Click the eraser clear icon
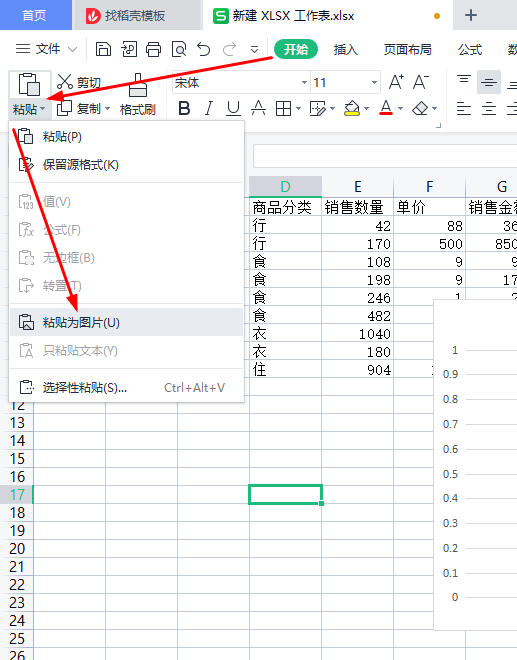The height and width of the screenshot is (660, 517). (420, 109)
